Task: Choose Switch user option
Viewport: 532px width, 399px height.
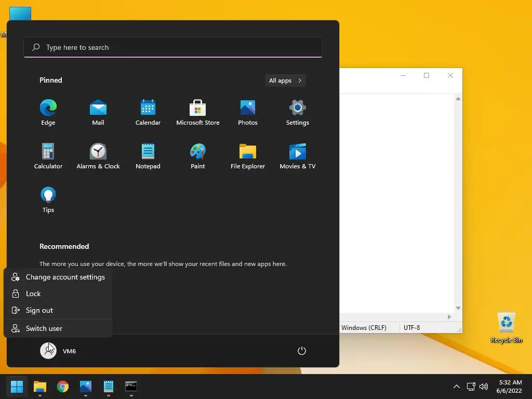Action: (x=58, y=328)
